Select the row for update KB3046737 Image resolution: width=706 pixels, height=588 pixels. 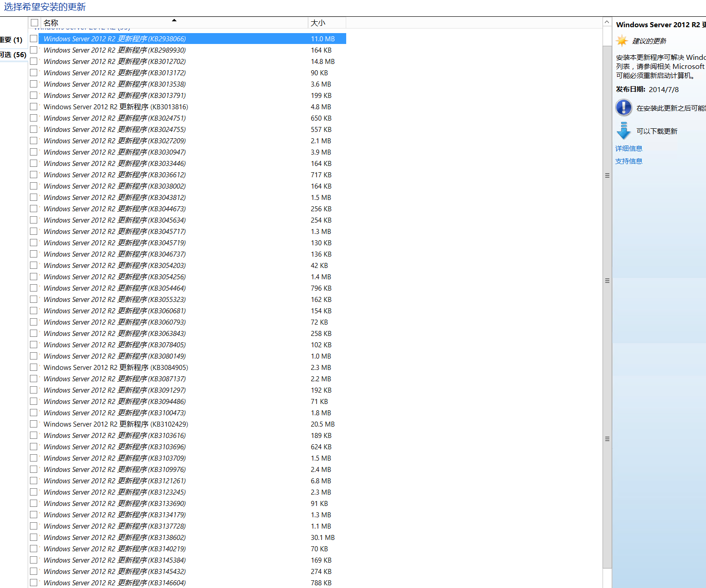188,254
